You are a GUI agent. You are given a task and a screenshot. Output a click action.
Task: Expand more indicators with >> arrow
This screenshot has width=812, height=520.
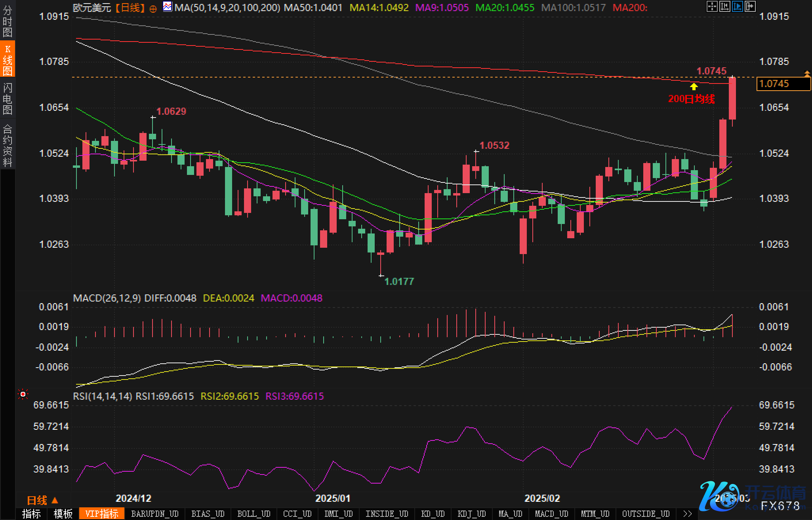click(688, 514)
